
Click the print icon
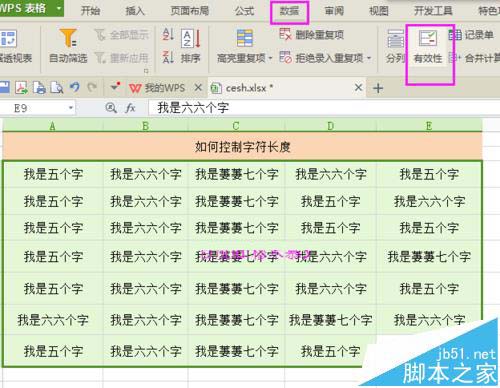tap(39, 88)
